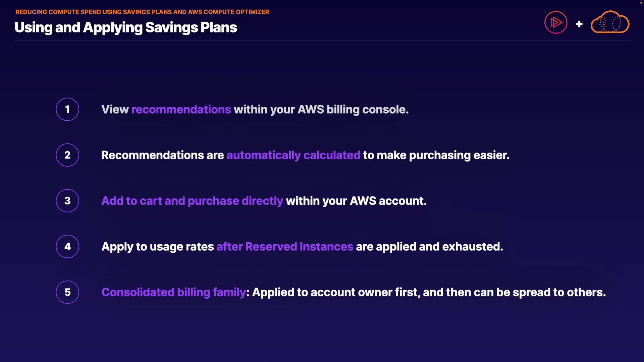Select the numbered circle 4
This screenshot has width=644, height=362.
[67, 246]
